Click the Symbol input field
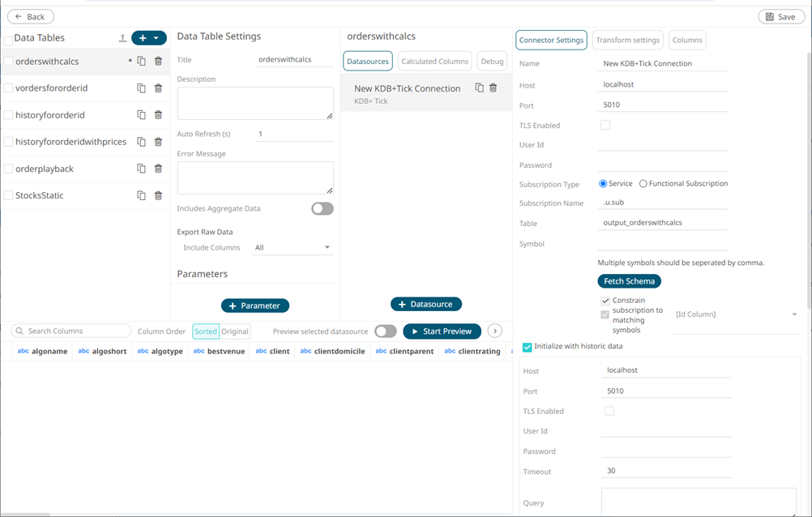The width and height of the screenshot is (812, 517). (x=662, y=243)
